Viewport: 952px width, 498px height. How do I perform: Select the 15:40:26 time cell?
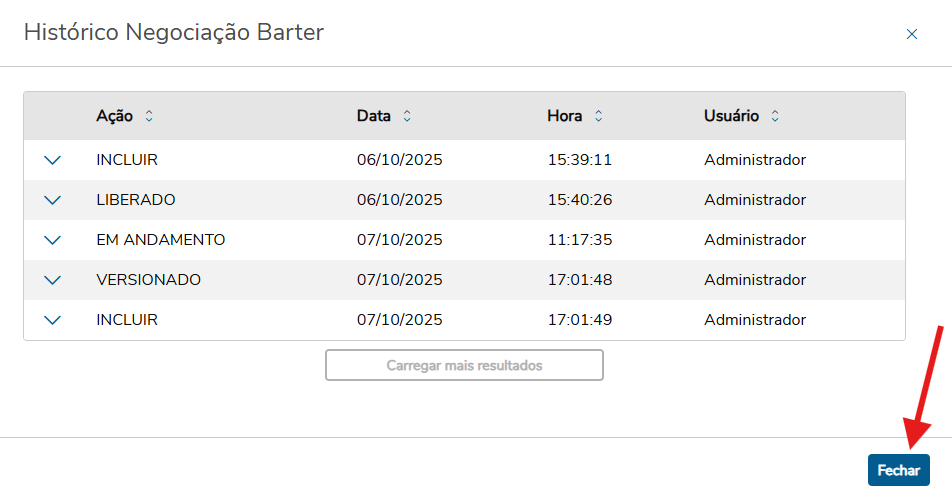click(x=579, y=200)
